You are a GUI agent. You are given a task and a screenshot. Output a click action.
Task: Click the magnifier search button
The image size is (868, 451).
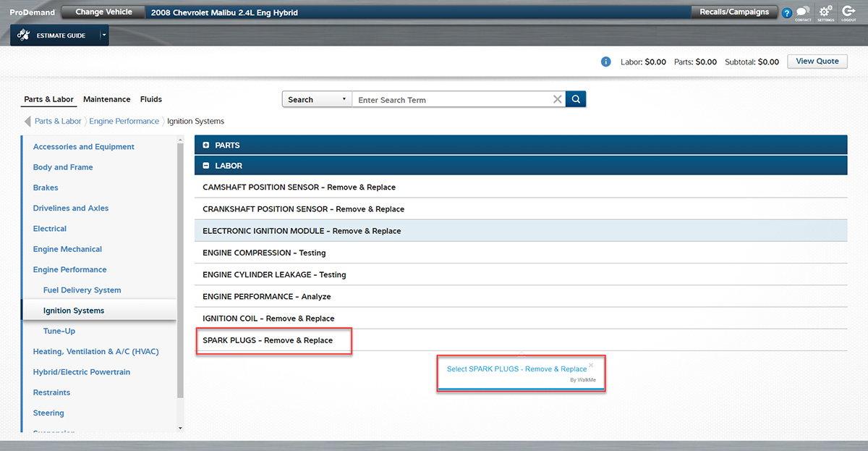(576, 99)
